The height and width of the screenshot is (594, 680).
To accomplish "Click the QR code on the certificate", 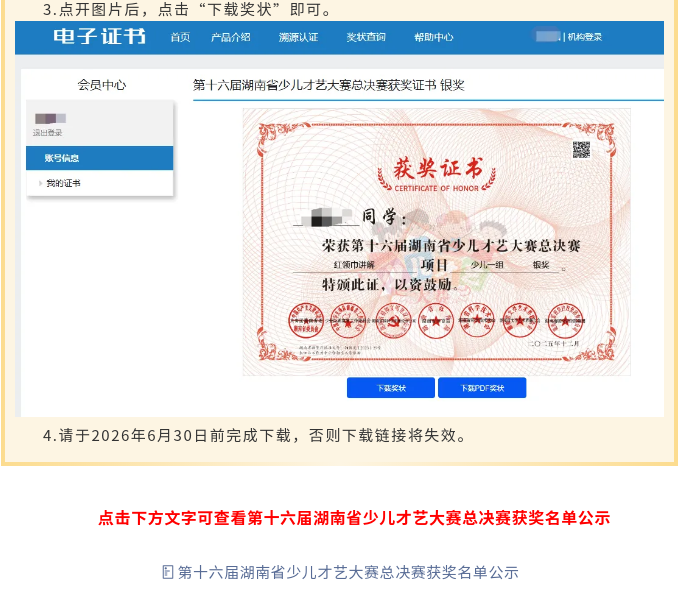I will tap(581, 150).
